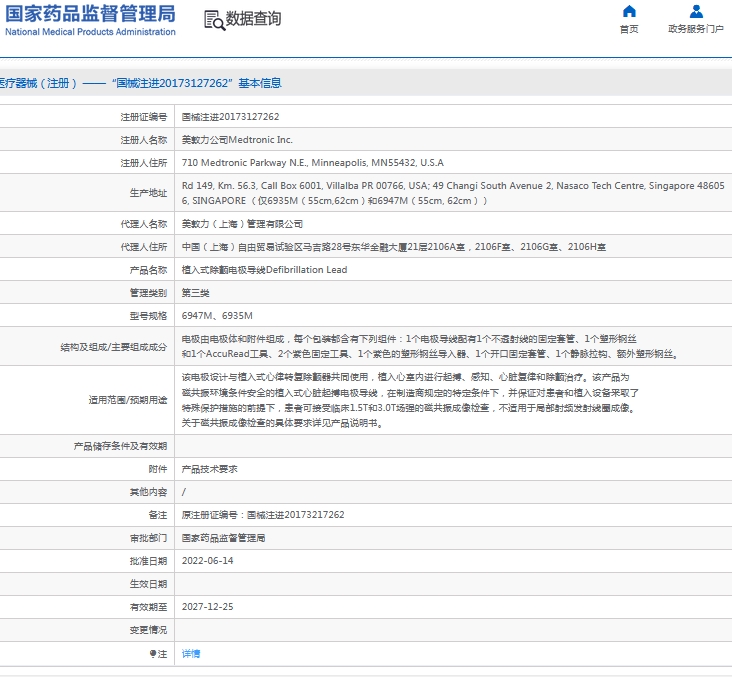Click the 代理人住所 row label
This screenshot has width=732, height=677.
144,247
